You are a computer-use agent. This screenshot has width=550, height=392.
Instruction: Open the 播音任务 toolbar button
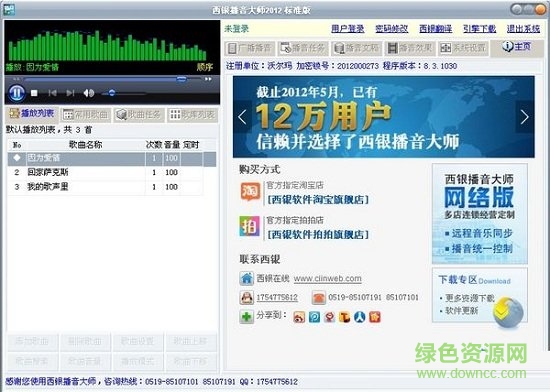tap(303, 48)
